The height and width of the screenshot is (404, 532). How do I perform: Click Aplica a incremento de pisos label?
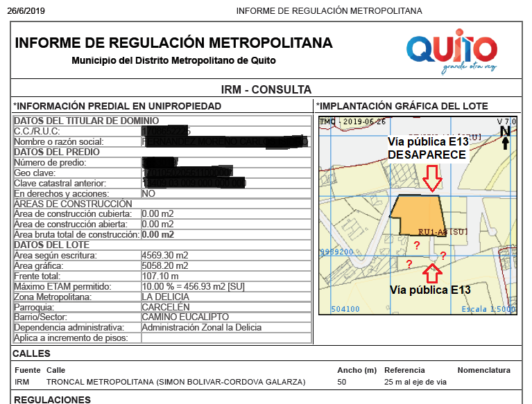point(71,338)
